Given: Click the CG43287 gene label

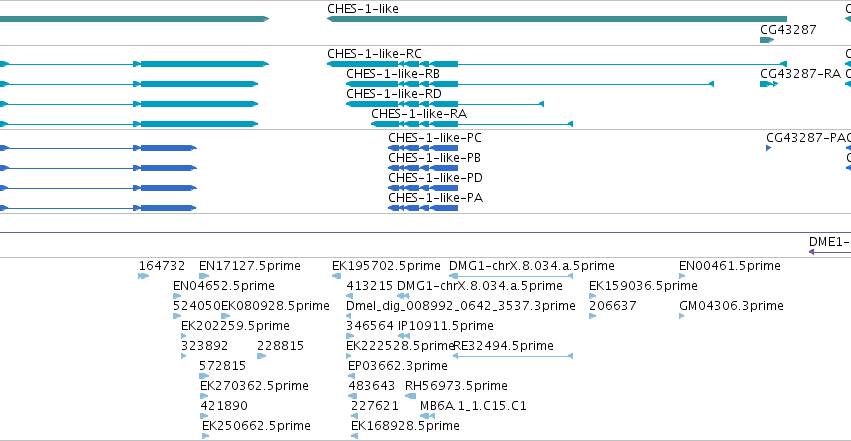Looking at the screenshot, I should click(x=788, y=29).
